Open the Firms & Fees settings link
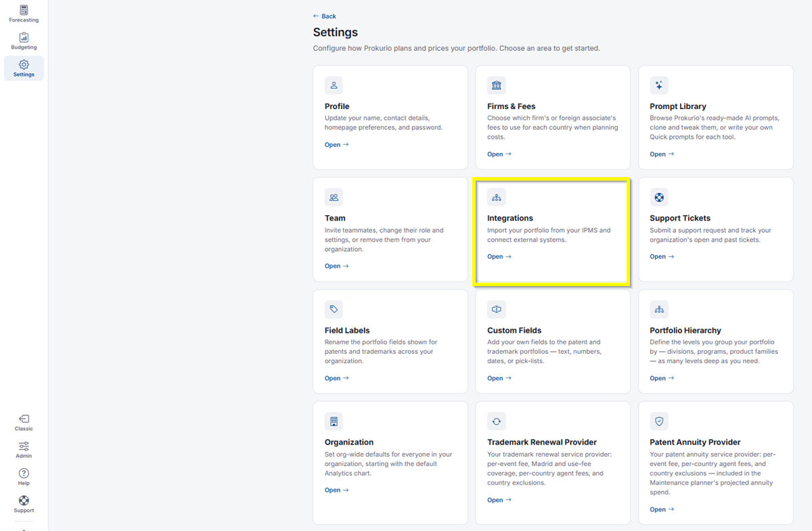This screenshot has width=812, height=531. point(499,154)
